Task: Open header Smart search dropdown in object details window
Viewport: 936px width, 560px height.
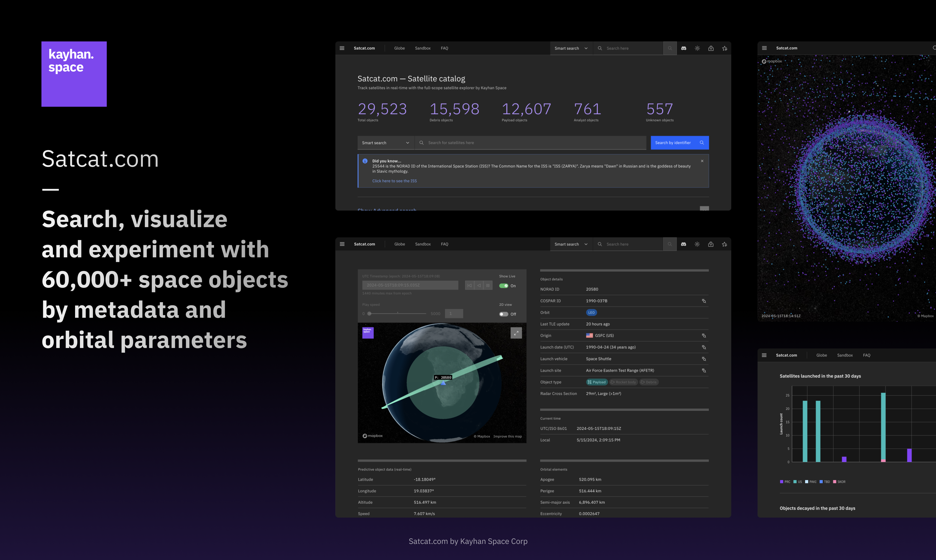Action: [571, 244]
